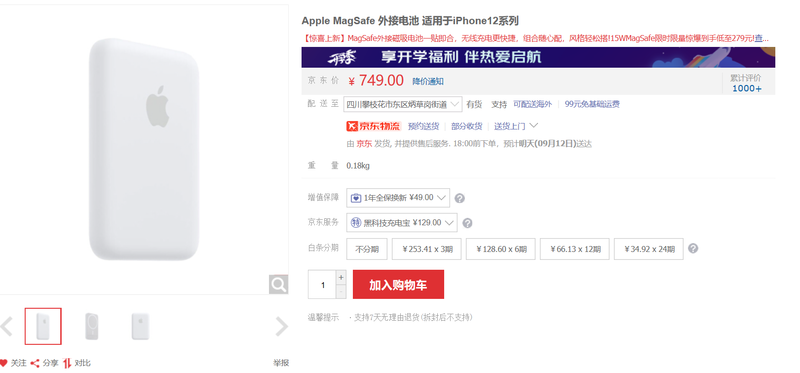Click the 部分收货 partial receipt link
Image resolution: width=800 pixels, height=373 pixels.
[x=466, y=126]
